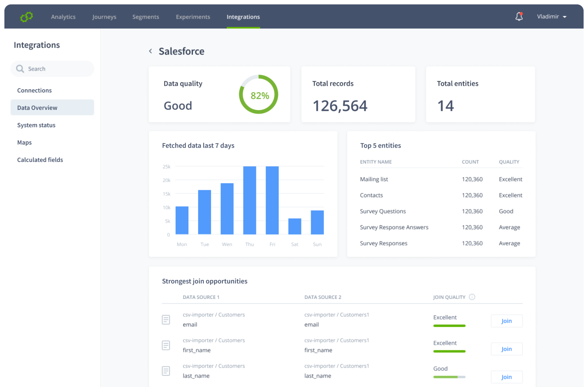Click document icon in email join row

(x=166, y=319)
